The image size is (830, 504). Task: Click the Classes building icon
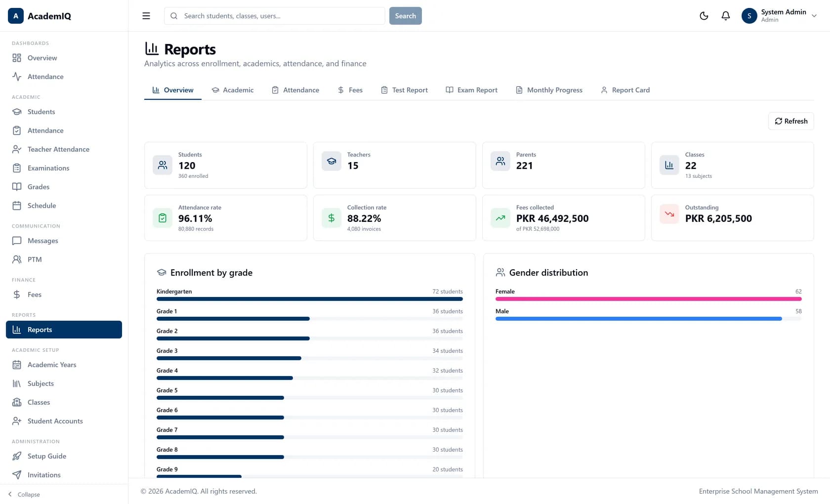coord(17,402)
